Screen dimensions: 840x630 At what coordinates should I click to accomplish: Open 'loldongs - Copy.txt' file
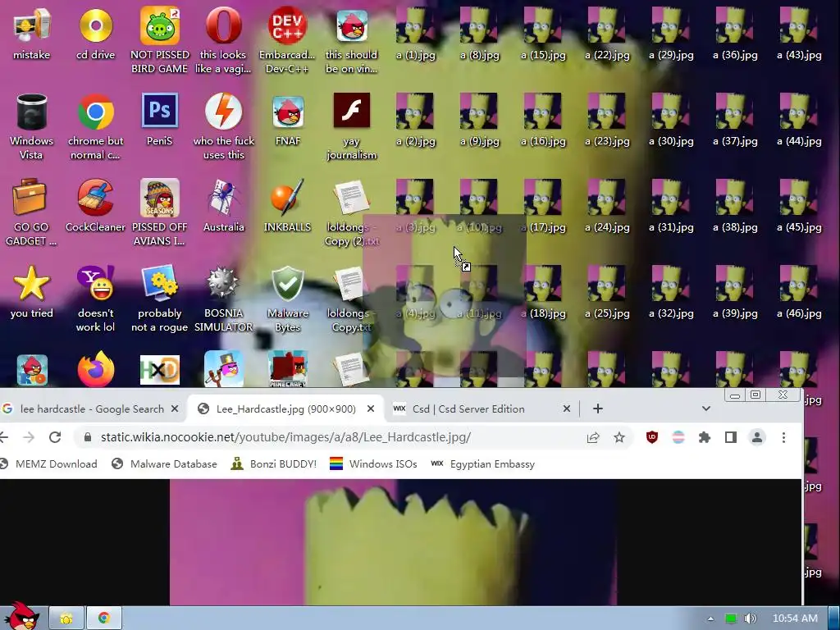pyautogui.click(x=349, y=299)
